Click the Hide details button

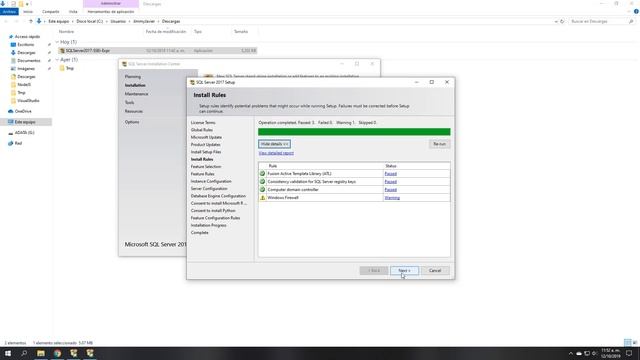[x=274, y=144]
